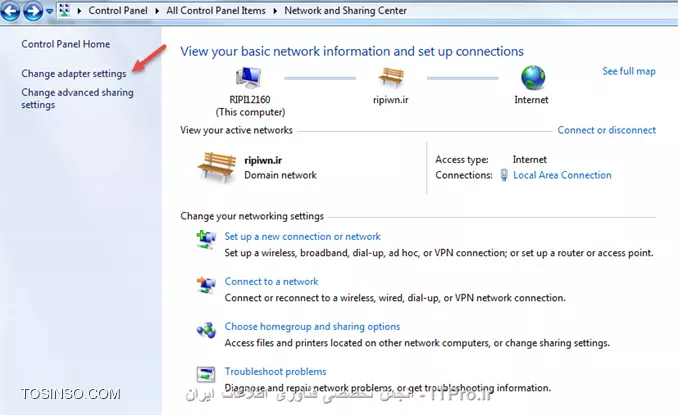Open Troubleshoot problems
Viewport: 678px width, 415px height.
tap(275, 371)
